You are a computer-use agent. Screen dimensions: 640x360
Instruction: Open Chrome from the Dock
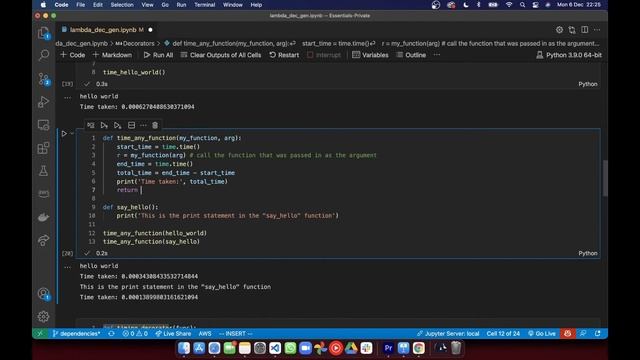pyautogui.click(x=418, y=348)
